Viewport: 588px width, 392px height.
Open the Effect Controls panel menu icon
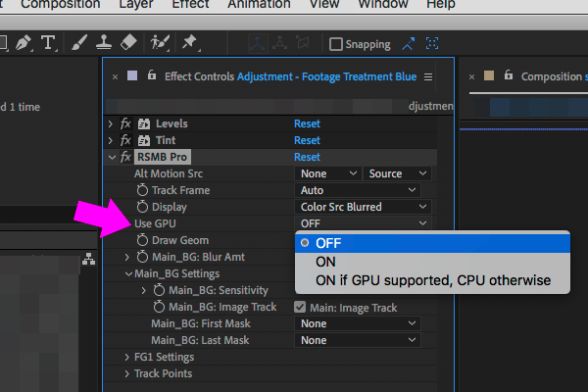pyautogui.click(x=428, y=76)
